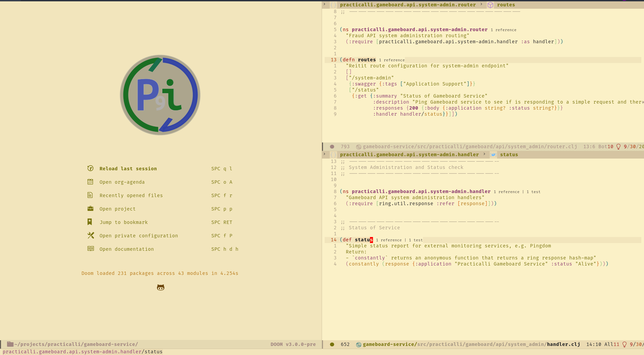
Task: Click the breadcrumb chevron after system-admin.handler
Action: [484, 155]
